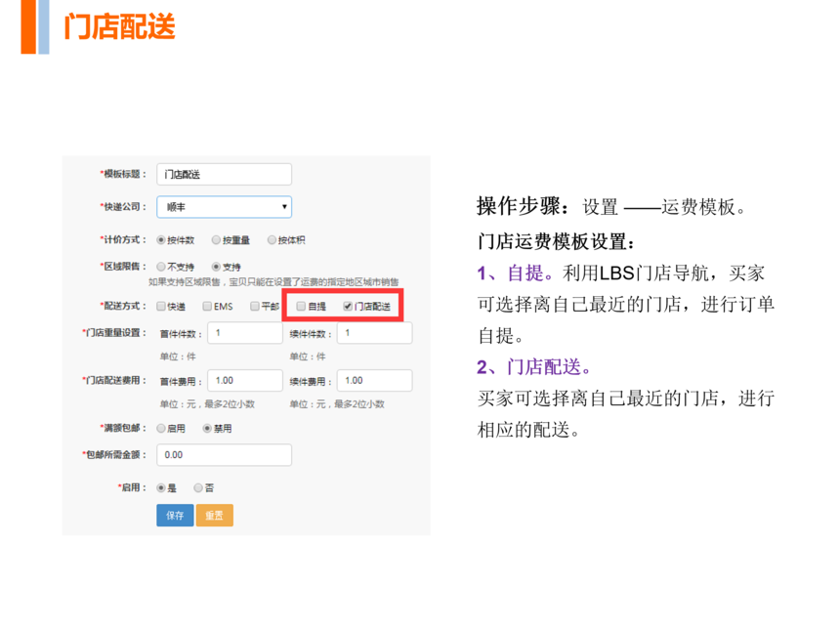Tick the EMS delivery checkbox
Screen dimensions: 840x630
[207, 307]
